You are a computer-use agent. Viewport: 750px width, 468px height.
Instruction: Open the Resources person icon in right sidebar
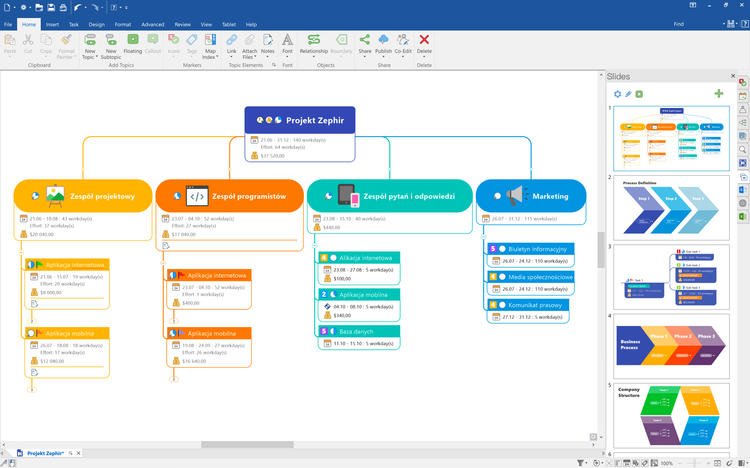(742, 110)
